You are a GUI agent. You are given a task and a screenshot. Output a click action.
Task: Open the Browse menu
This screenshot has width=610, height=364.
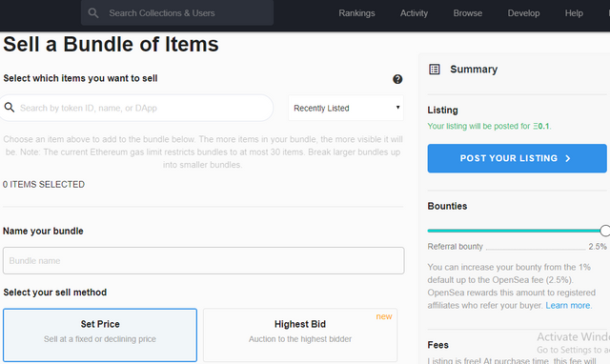468,12
